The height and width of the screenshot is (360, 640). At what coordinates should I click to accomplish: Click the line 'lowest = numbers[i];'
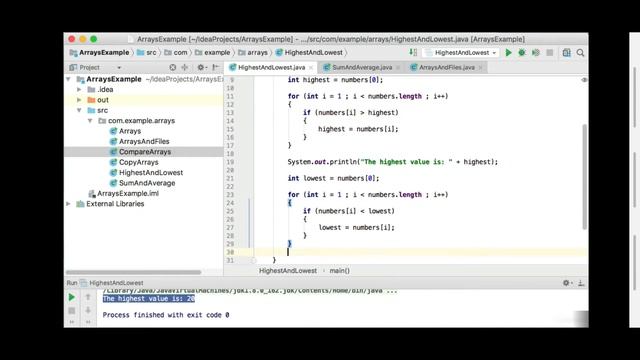[356, 227]
